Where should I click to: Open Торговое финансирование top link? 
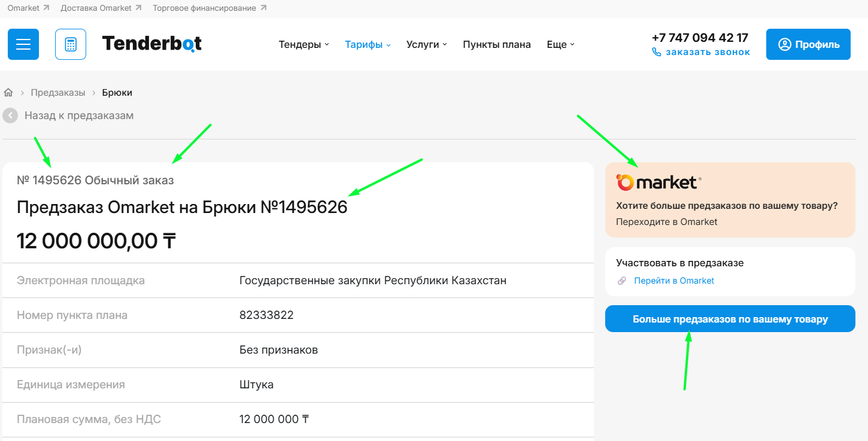click(204, 8)
